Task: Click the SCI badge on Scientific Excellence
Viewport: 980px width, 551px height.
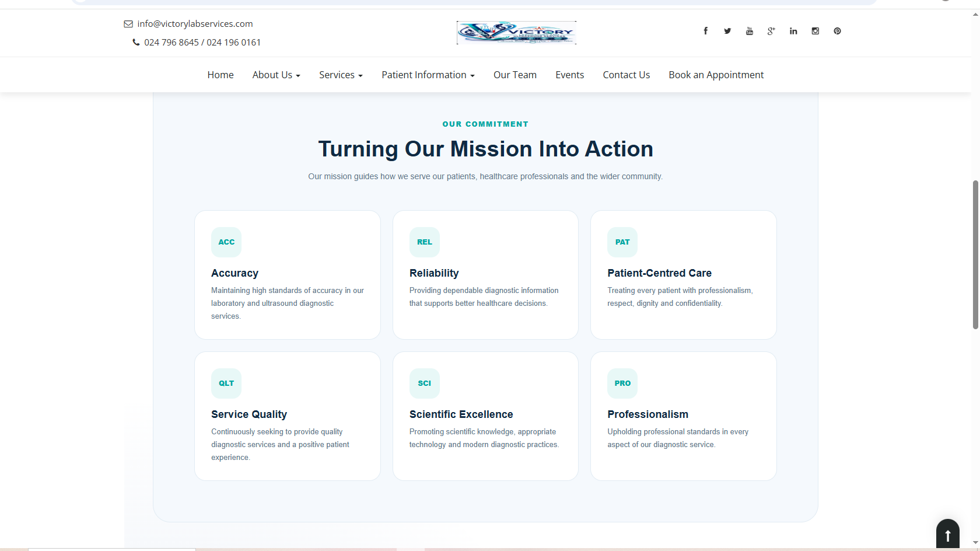Action: pos(425,383)
